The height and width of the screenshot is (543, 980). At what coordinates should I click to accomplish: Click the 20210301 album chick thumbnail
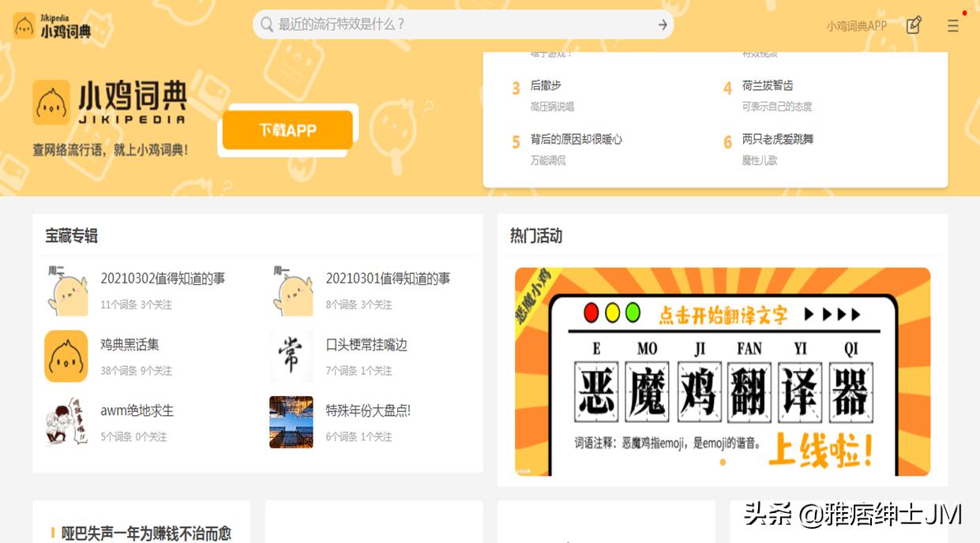point(291,290)
